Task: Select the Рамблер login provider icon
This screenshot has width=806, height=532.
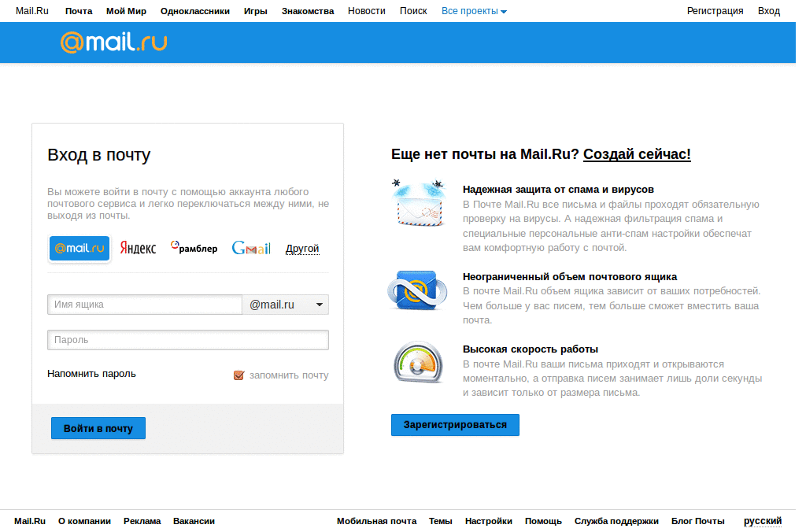Action: tap(193, 248)
